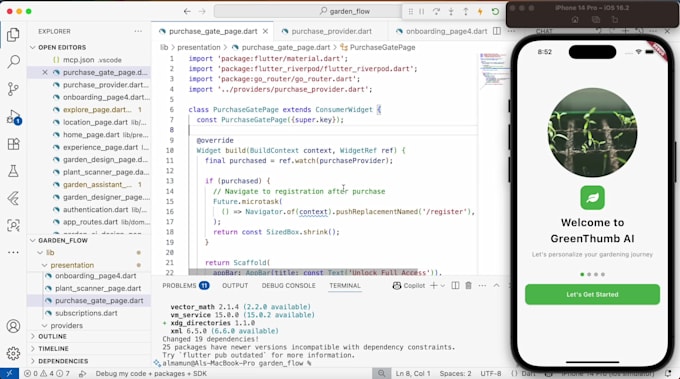Pause the debug session
680x379 pixels.
422,12
